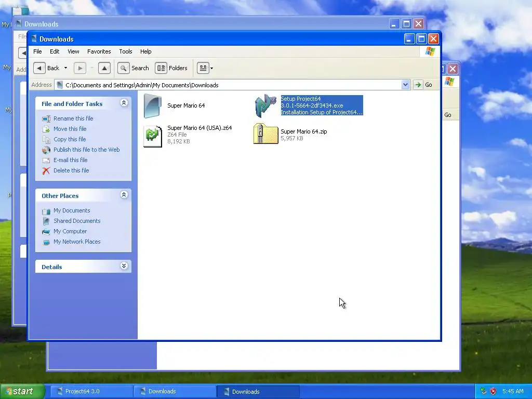The width and height of the screenshot is (532, 399).
Task: Click Publish this file to the Web
Action: [87, 150]
